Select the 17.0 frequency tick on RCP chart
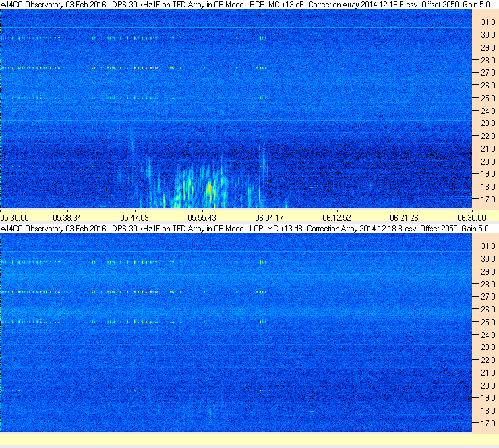Image resolution: width=499 pixels, height=448 pixels. pos(488,200)
